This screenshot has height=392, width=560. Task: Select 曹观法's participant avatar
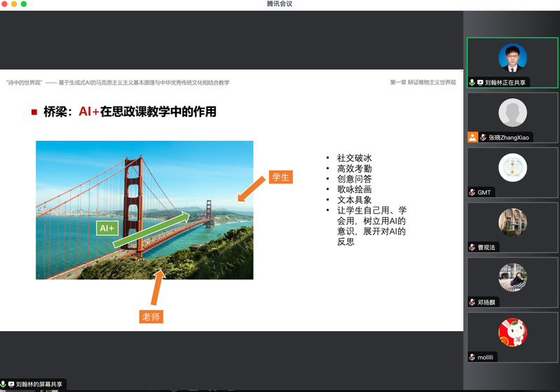point(512,222)
